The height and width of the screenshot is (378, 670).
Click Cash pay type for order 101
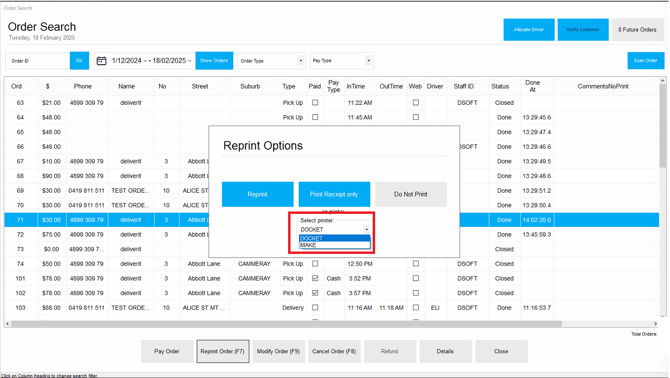click(x=334, y=278)
